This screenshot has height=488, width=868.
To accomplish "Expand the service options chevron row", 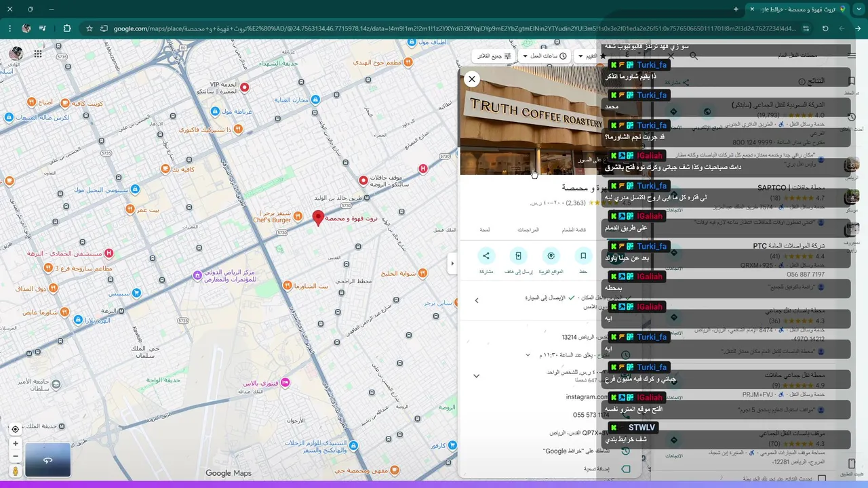I will pos(477,300).
